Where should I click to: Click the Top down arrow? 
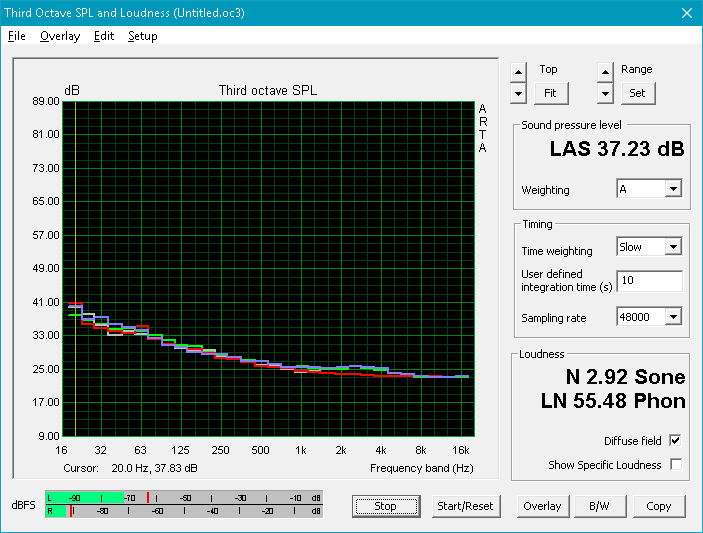pyautogui.click(x=518, y=94)
